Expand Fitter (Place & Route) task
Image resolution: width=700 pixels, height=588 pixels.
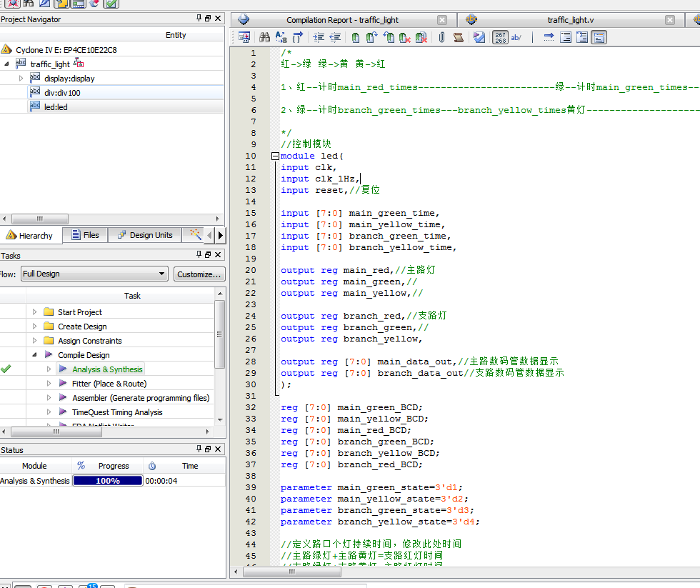click(49, 384)
